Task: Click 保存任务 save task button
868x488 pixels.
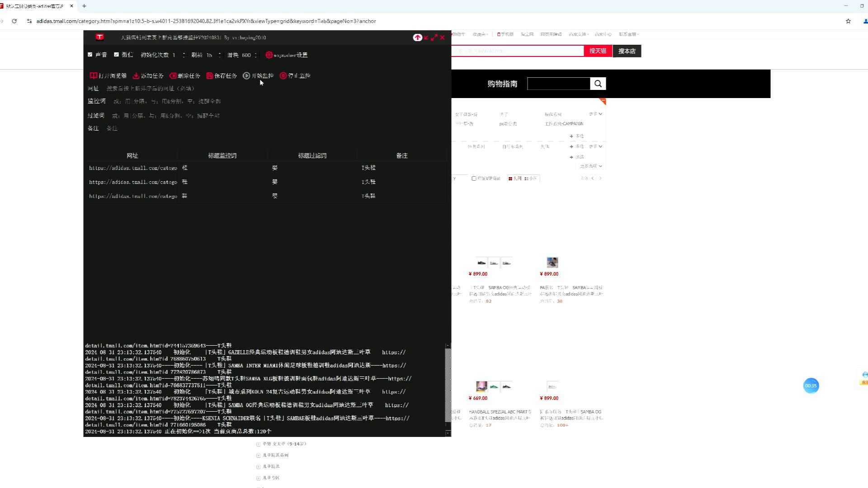Action: [x=222, y=76]
